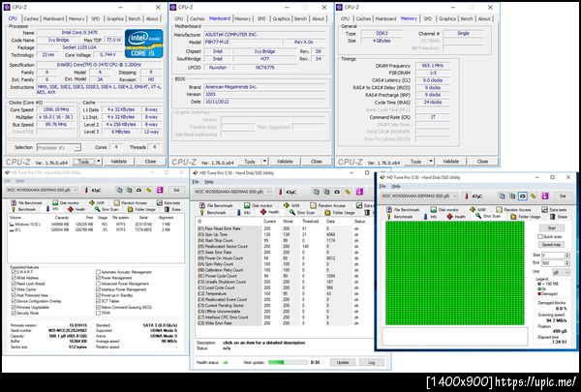Open Tools dropdown arrow in CPU-Z CPU window
The image size is (581, 392).
[x=99, y=162]
